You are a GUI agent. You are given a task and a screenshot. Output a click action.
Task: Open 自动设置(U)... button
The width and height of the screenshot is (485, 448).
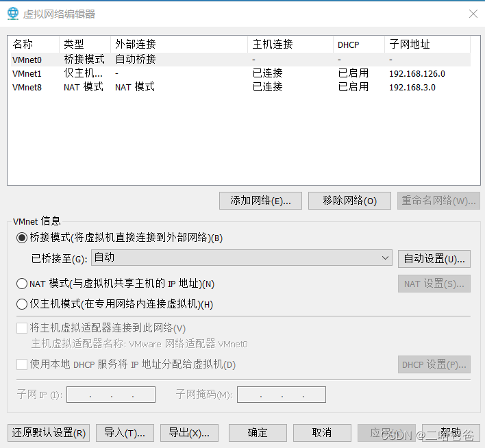(434, 259)
